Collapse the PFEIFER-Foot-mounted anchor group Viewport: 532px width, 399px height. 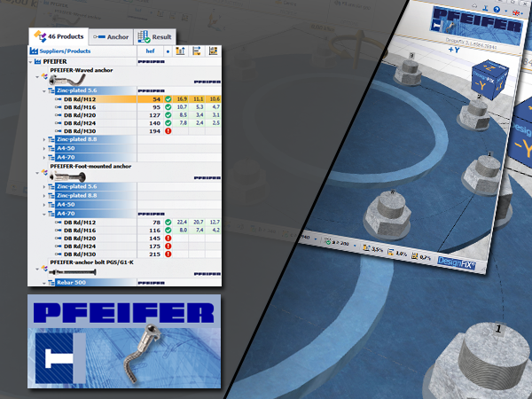37,173
